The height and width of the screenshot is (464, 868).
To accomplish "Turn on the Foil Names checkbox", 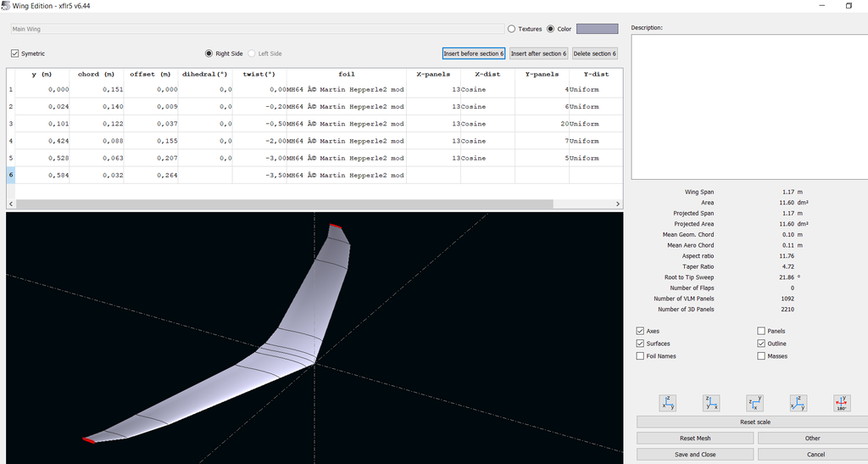I will [640, 356].
